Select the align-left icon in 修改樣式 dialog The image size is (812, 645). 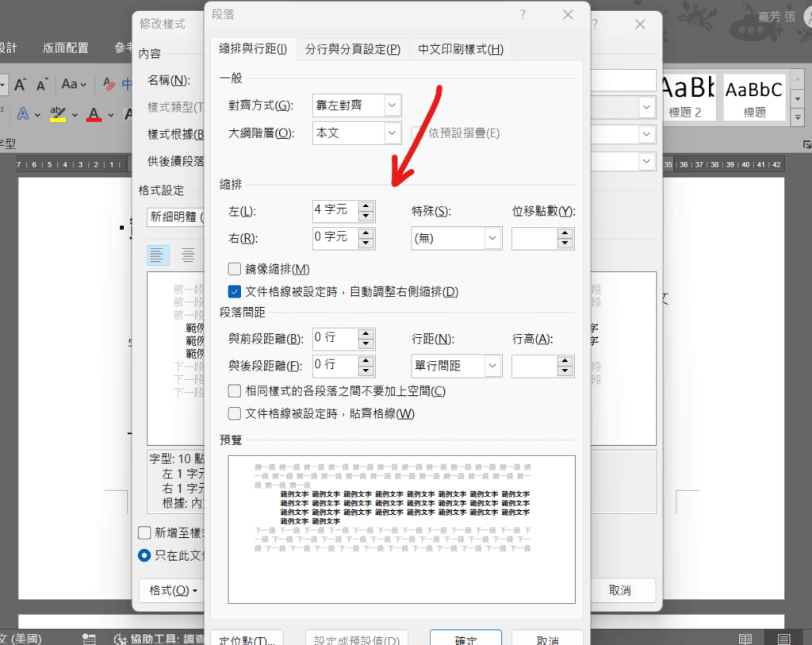click(159, 255)
